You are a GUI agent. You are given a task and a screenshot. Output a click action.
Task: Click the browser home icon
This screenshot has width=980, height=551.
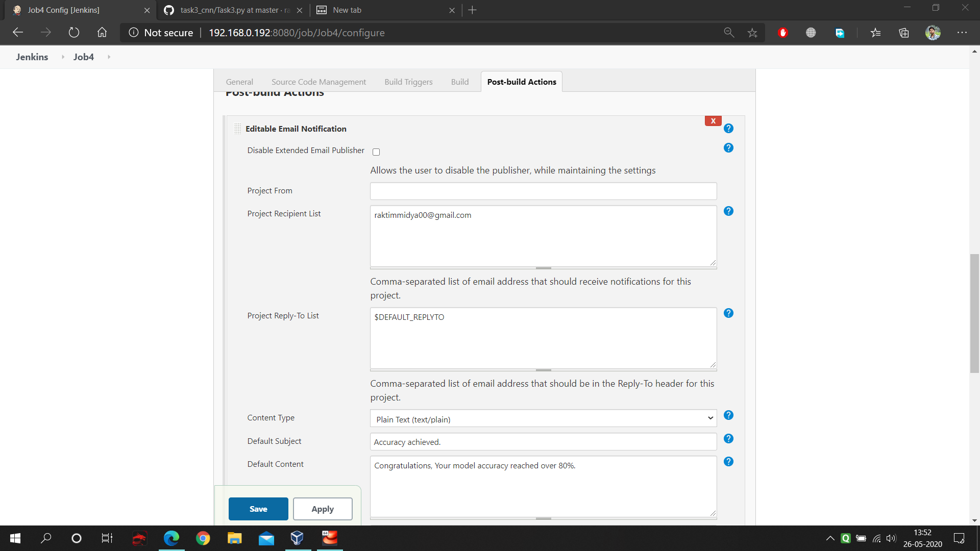(102, 33)
